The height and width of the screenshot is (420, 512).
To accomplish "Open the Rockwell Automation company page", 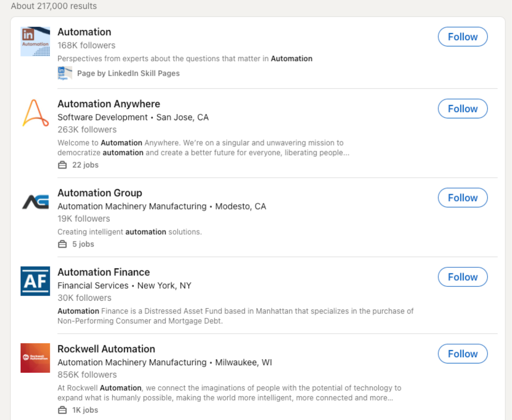I will click(x=106, y=349).
